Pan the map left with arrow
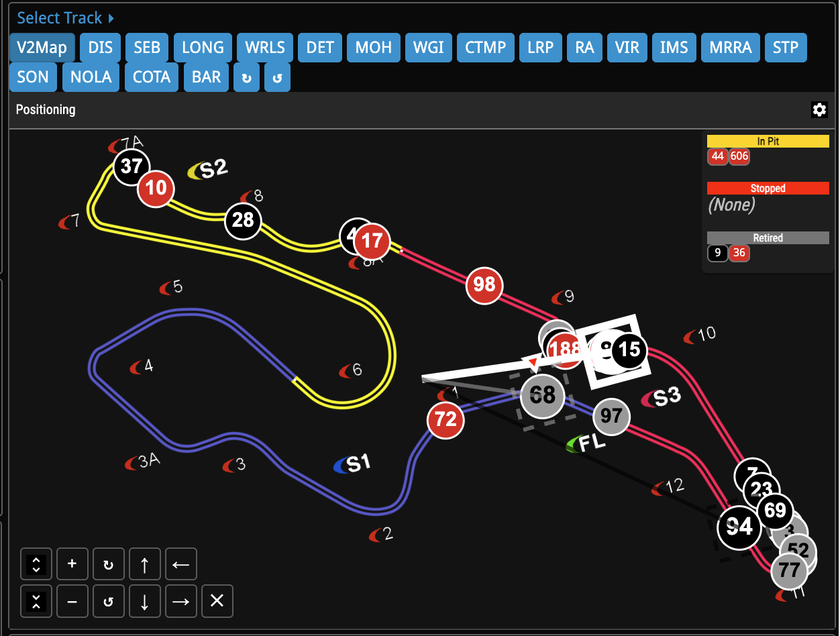Image resolution: width=840 pixels, height=636 pixels. tap(180, 564)
